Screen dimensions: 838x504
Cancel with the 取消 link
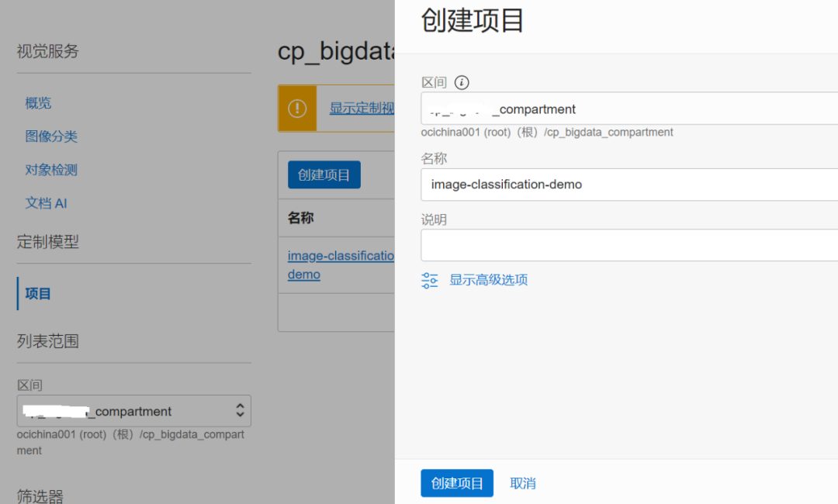(523, 483)
